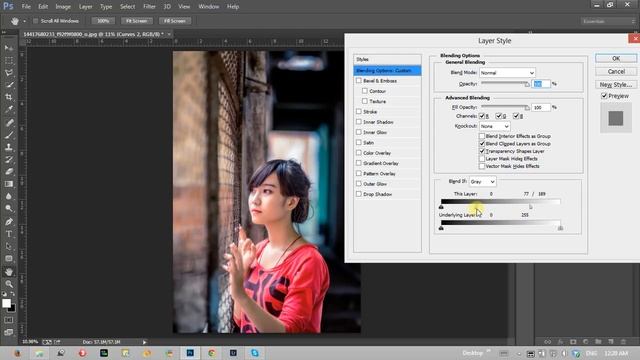Click the Underlying Layer white slider handle

pyautogui.click(x=560, y=228)
